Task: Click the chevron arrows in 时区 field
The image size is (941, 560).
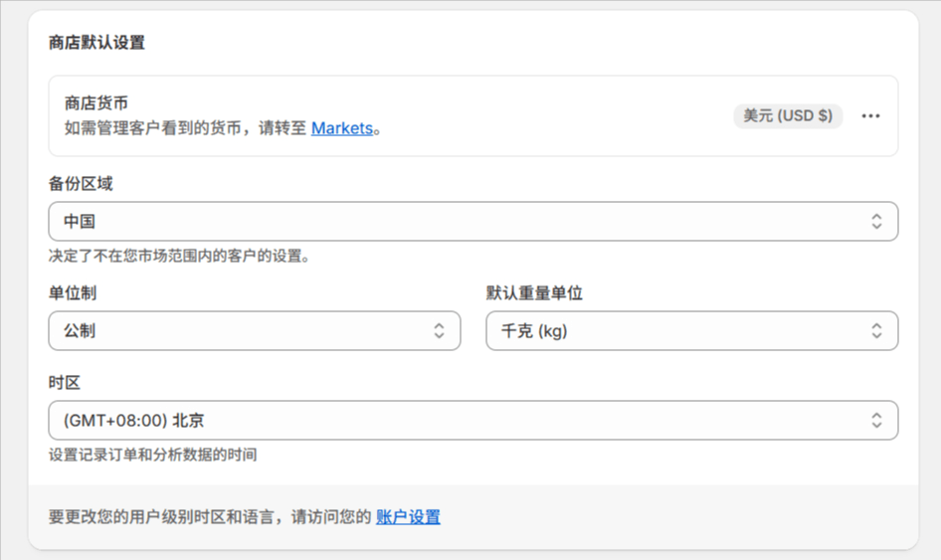Action: pos(876,421)
